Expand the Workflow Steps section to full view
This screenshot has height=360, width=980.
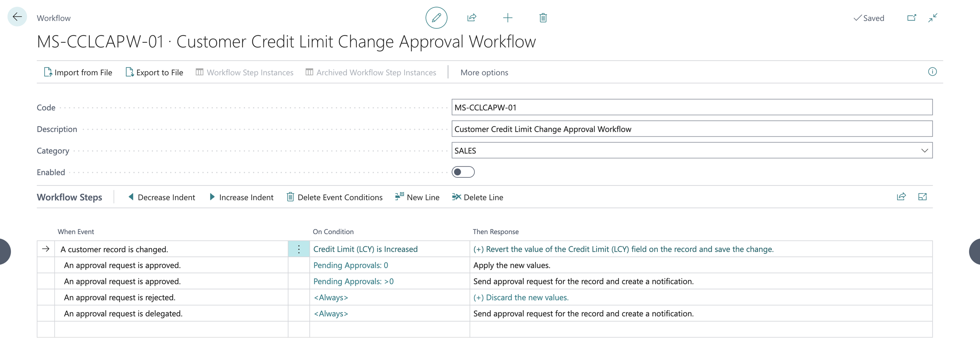pyautogui.click(x=922, y=197)
